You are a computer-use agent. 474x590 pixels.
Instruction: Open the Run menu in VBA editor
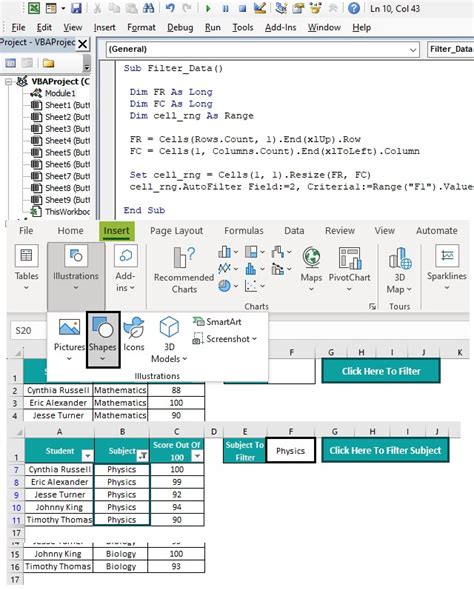click(x=213, y=27)
